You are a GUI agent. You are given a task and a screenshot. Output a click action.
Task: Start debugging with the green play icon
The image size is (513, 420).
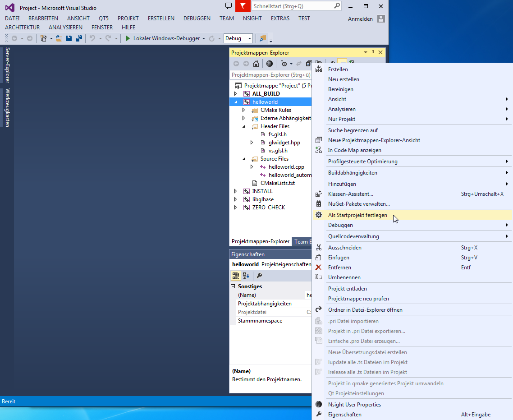(128, 38)
